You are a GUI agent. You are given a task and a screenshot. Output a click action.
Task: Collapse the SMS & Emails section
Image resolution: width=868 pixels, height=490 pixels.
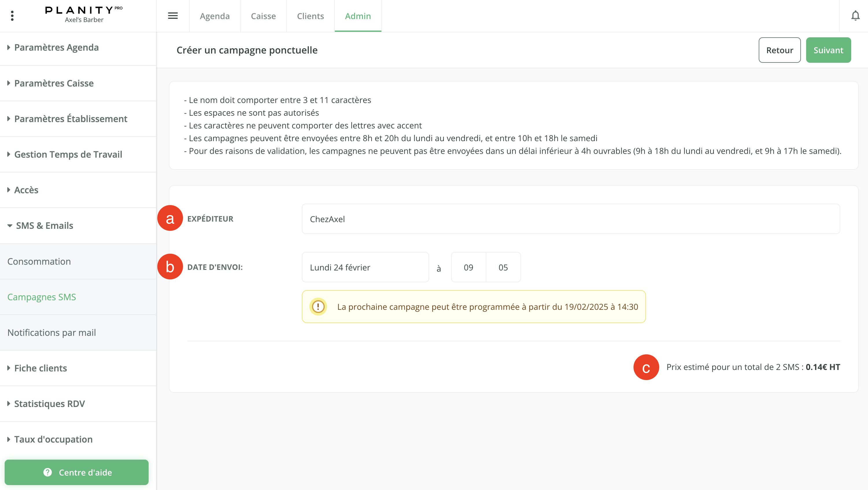pyautogui.click(x=44, y=225)
